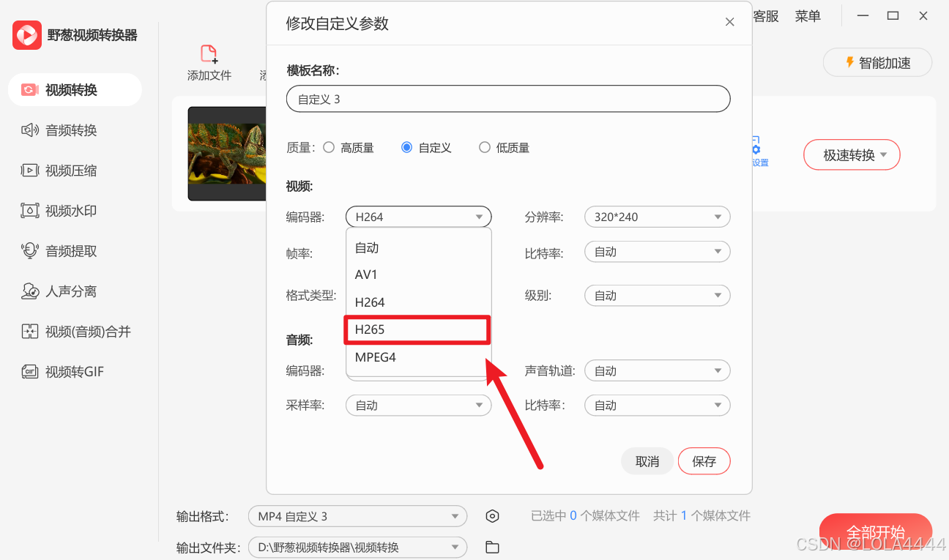Open the 分辨率 320*240 dropdown
The image size is (949, 560).
tap(658, 217)
